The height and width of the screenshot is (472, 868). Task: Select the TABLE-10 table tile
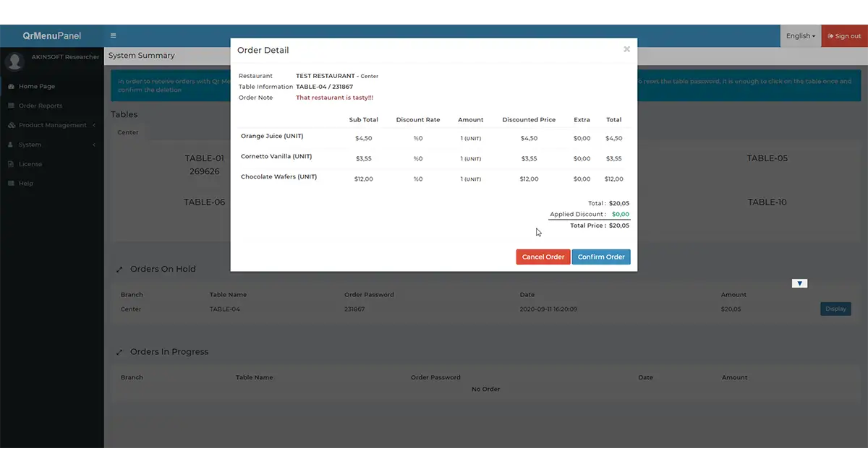767,202
